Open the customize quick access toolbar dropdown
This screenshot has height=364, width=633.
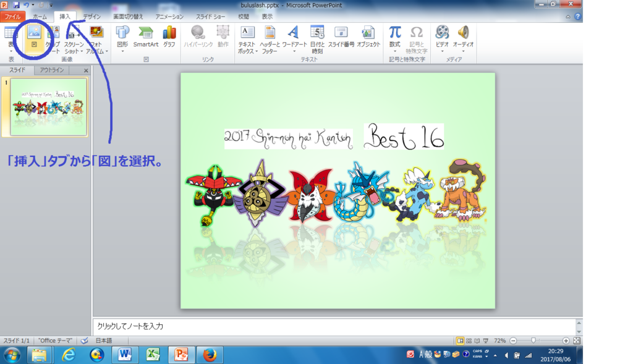click(x=51, y=6)
